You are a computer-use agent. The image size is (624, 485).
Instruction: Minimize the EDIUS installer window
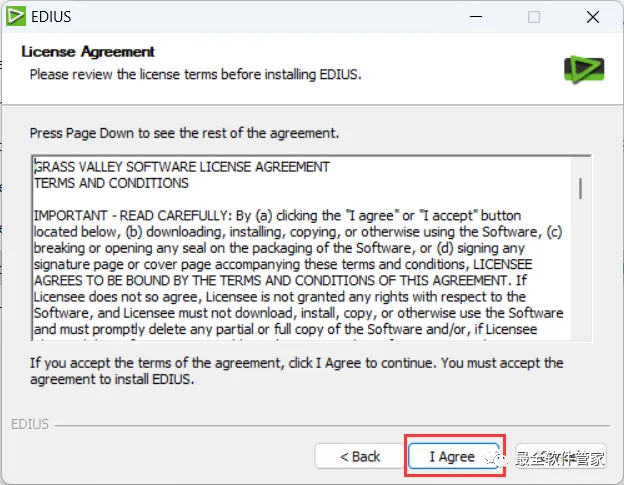(x=476, y=17)
